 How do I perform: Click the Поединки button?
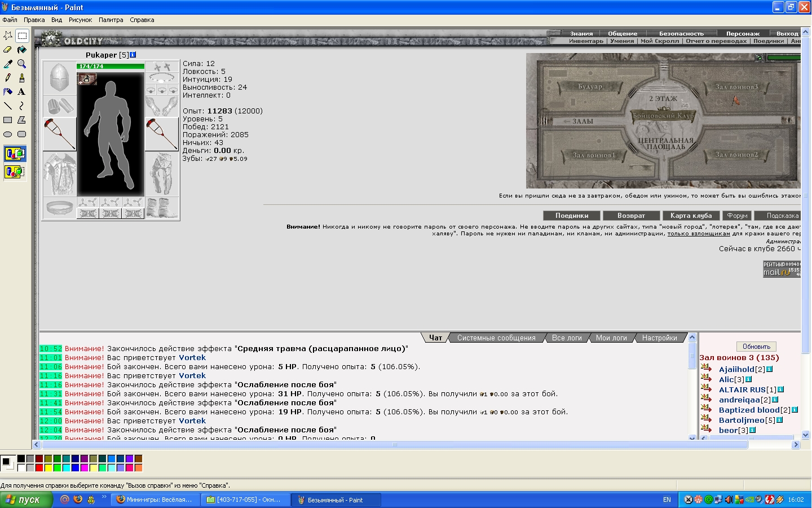pyautogui.click(x=572, y=216)
